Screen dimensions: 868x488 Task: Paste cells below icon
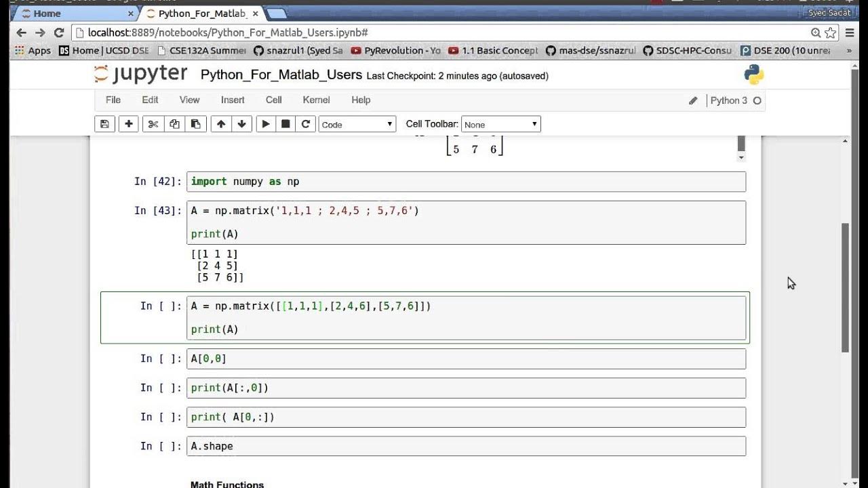[195, 124]
